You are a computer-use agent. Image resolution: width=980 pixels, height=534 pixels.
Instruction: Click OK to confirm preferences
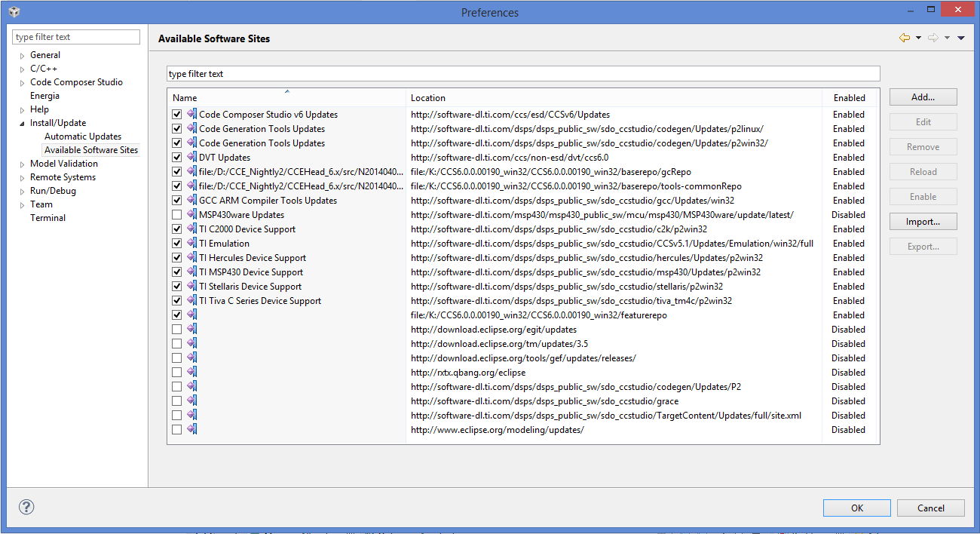[x=857, y=508]
